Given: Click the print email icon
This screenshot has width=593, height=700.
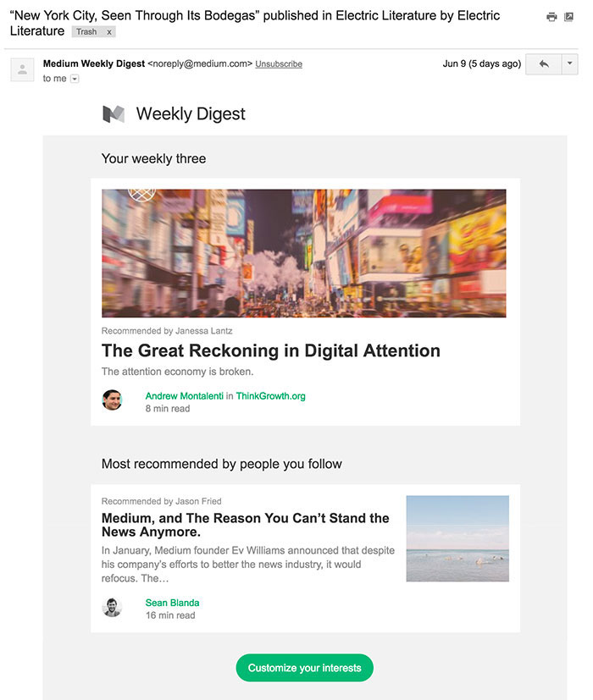Looking at the screenshot, I should (x=551, y=17).
